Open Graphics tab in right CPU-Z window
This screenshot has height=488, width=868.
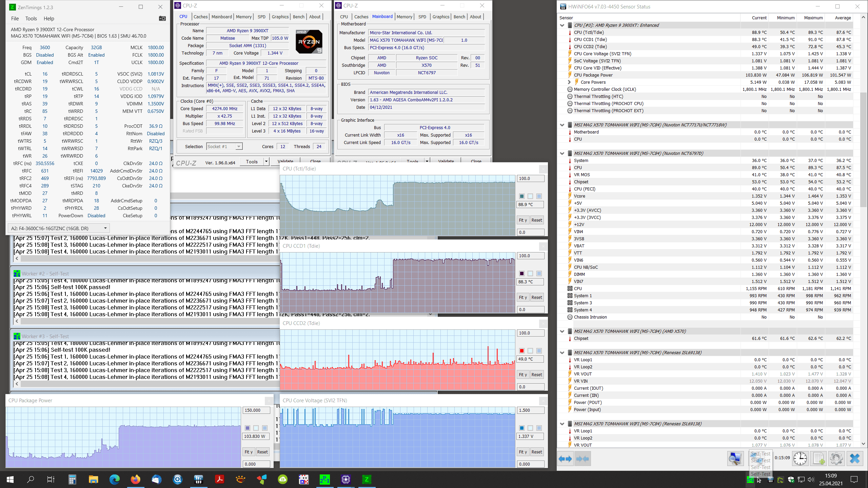(441, 17)
